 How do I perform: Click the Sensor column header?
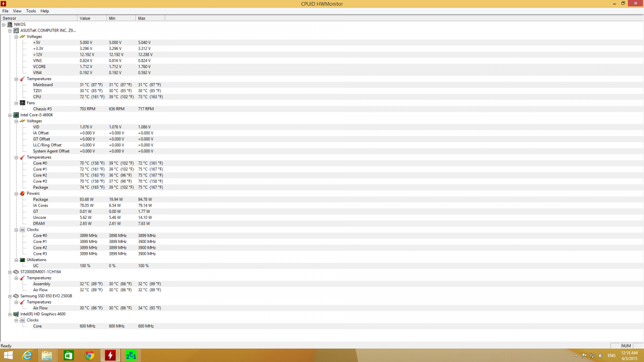[39, 18]
